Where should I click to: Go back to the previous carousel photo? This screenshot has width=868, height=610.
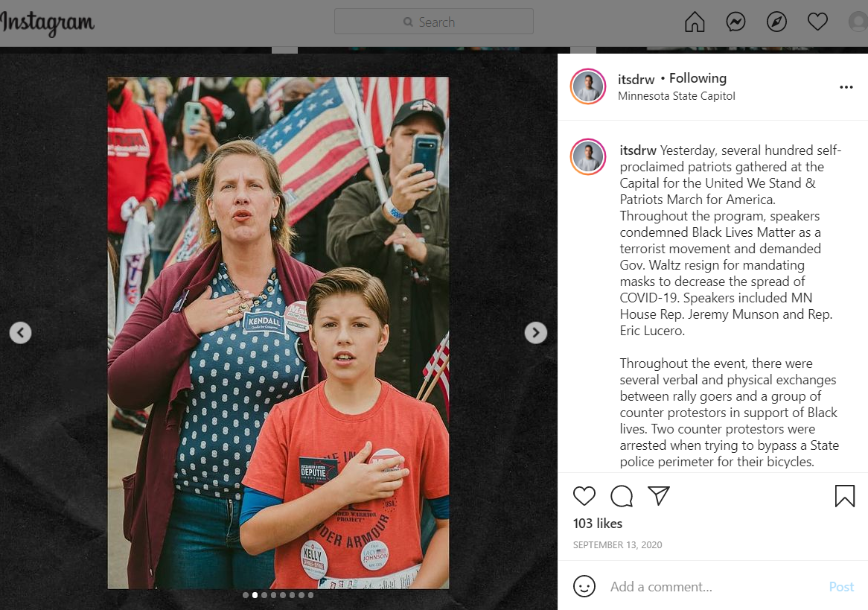(x=21, y=332)
